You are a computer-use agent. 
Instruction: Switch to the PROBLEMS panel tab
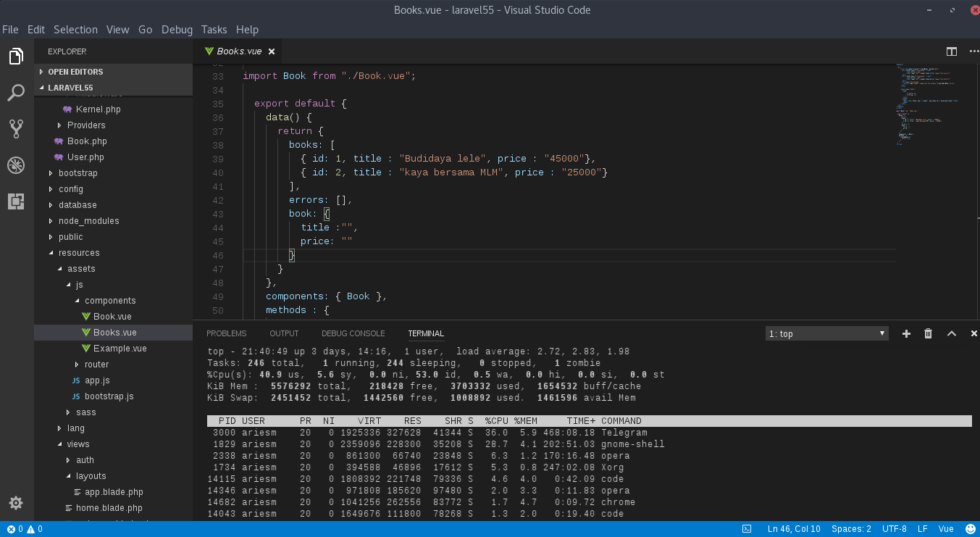coord(226,333)
